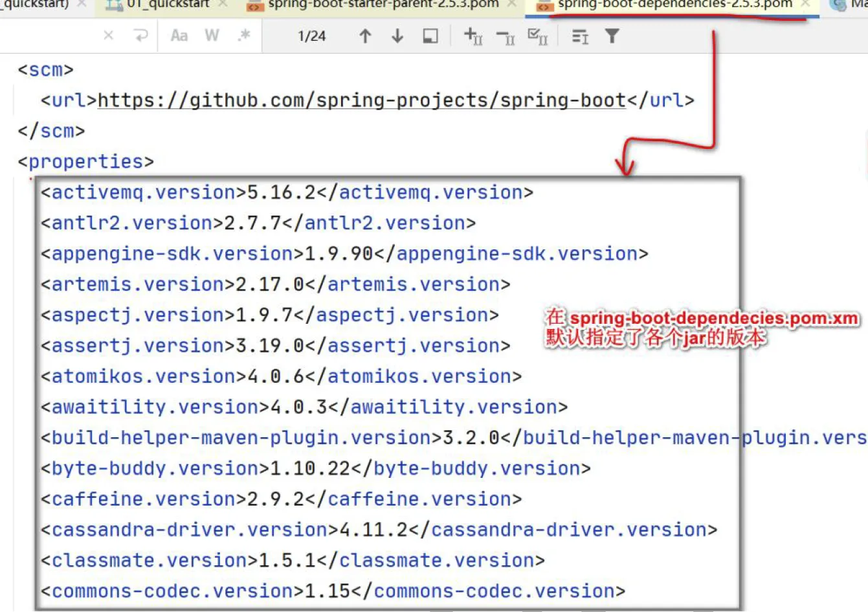Click the <properties> opening tag
868x612 pixels.
tap(85, 162)
